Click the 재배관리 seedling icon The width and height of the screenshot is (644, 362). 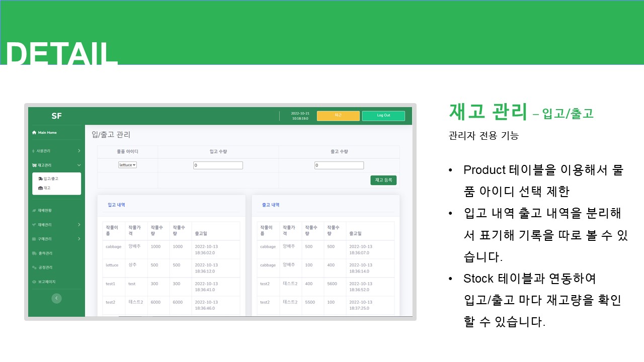[x=34, y=225]
